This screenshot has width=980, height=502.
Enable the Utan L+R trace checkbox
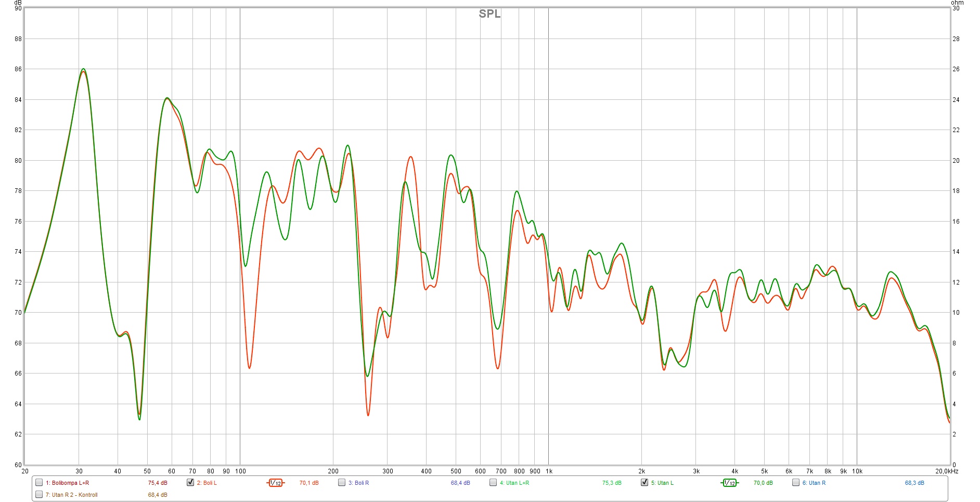click(493, 483)
